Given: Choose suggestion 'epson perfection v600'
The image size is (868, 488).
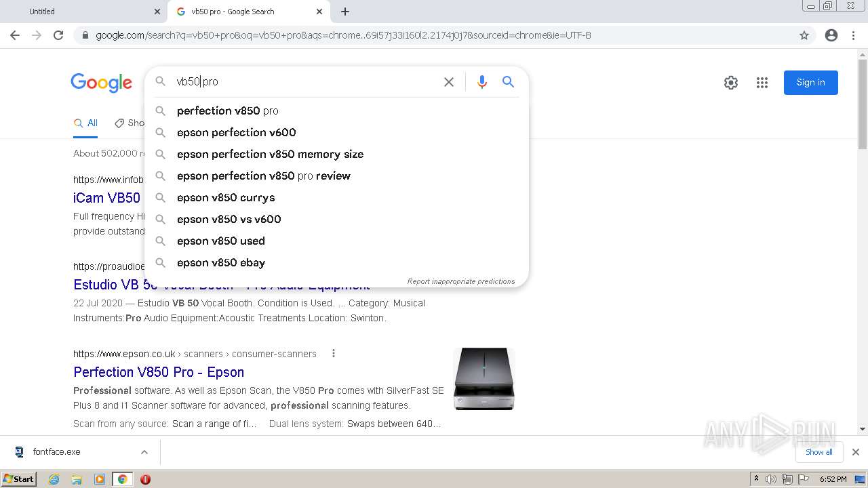Looking at the screenshot, I should click(336, 132).
